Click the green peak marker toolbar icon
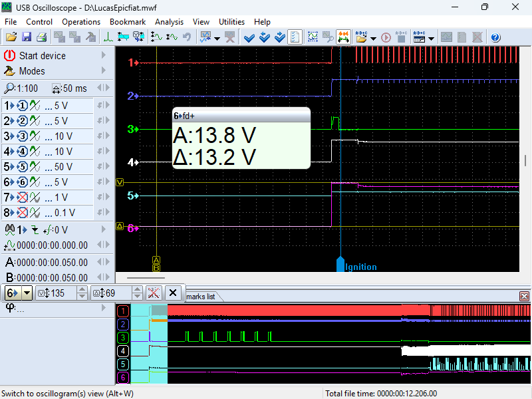This screenshot has width=532, height=399. pos(108,37)
